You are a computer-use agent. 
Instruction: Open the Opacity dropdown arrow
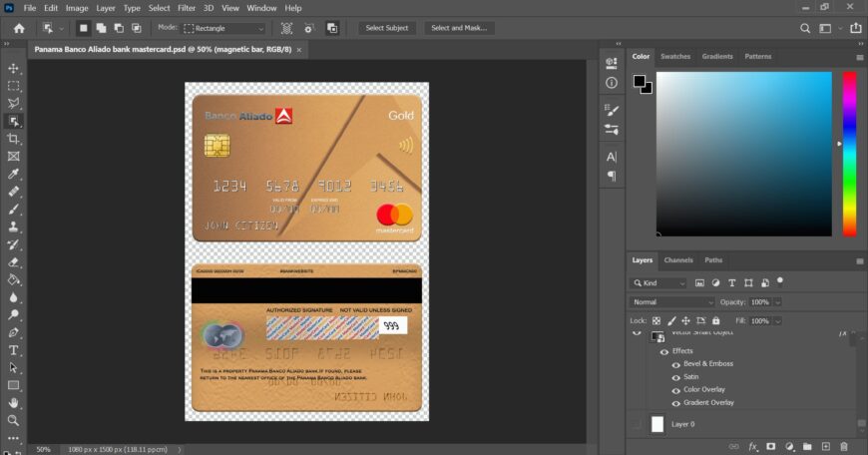pos(778,302)
